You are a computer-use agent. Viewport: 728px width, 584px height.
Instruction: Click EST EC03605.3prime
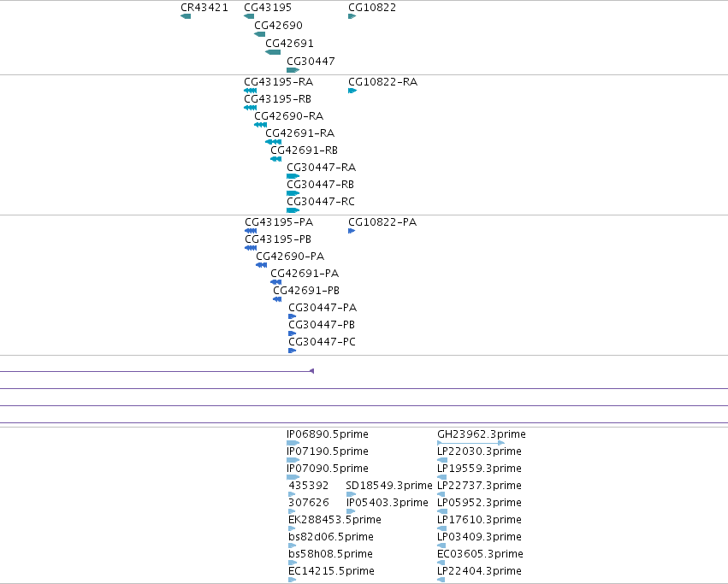click(441, 563)
